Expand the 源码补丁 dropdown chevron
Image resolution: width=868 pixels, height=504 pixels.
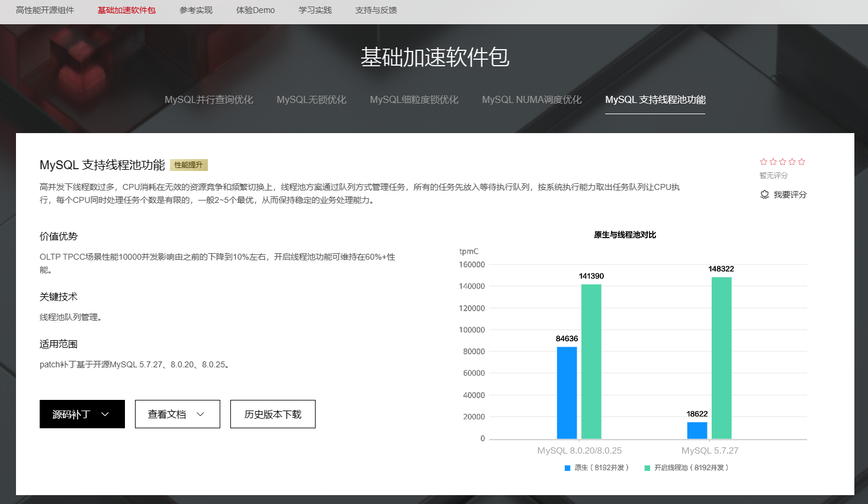pos(105,414)
